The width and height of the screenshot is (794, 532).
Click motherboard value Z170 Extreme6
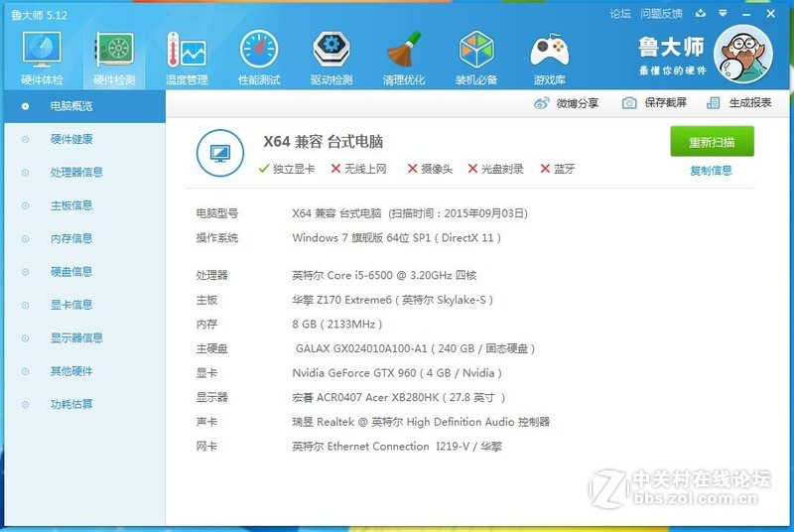click(392, 300)
